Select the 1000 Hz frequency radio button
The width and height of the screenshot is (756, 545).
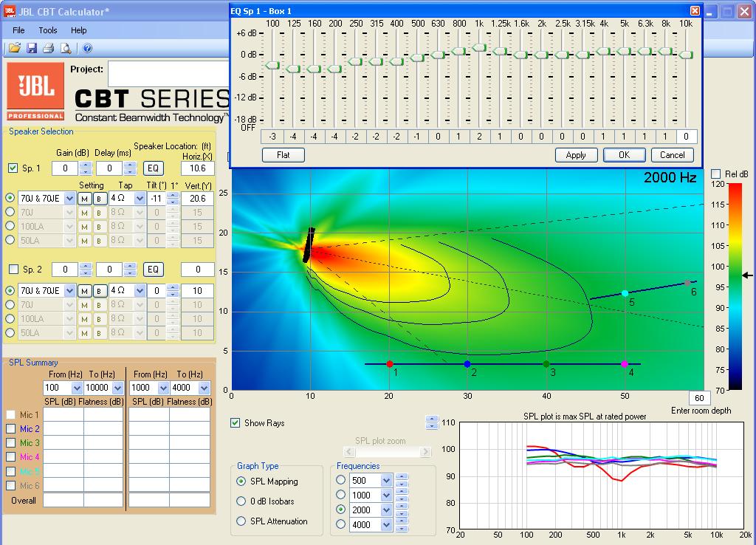click(x=341, y=495)
